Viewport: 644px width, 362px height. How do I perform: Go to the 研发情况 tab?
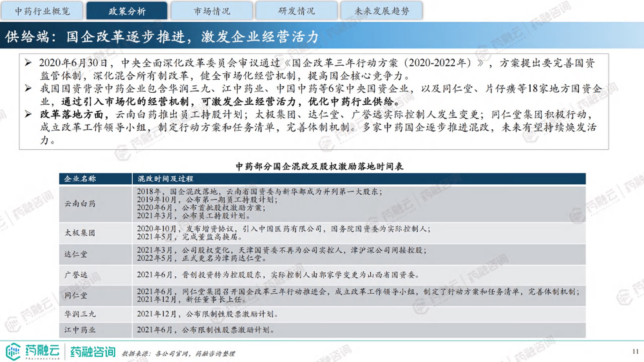[x=297, y=11]
